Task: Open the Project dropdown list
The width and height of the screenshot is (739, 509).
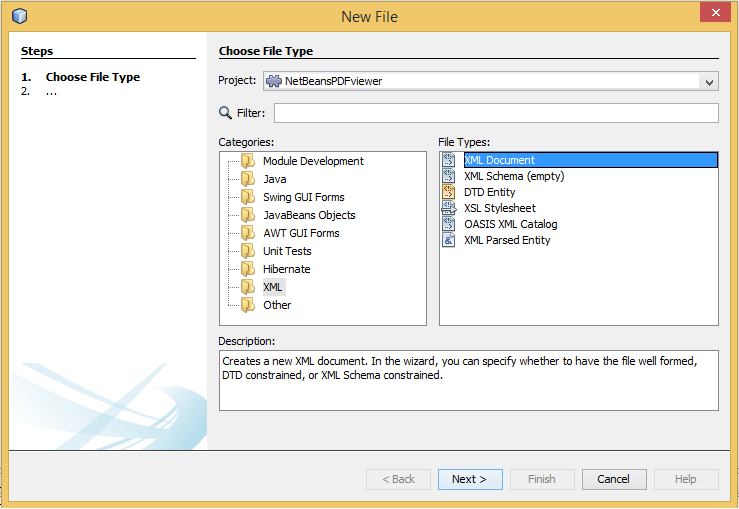Action: coord(709,82)
